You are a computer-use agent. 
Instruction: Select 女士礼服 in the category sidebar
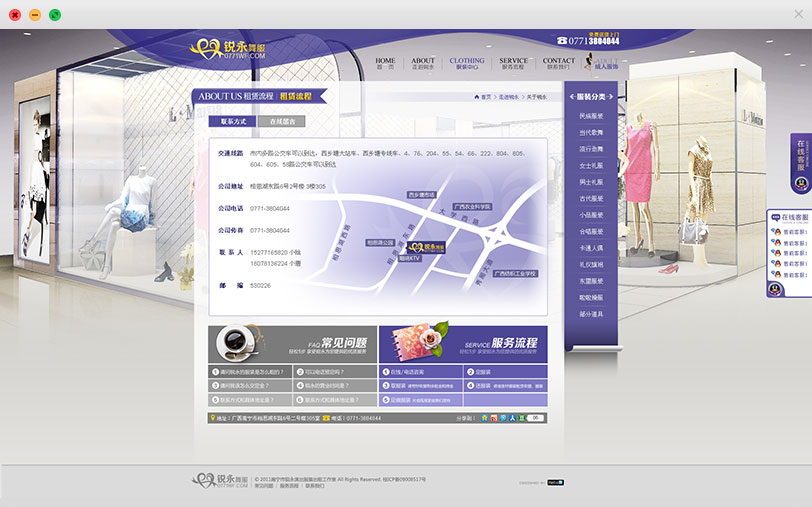(591, 165)
